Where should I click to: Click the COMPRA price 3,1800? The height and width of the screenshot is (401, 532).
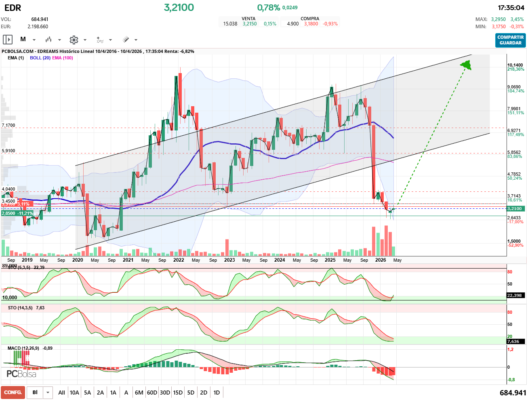pos(311,24)
